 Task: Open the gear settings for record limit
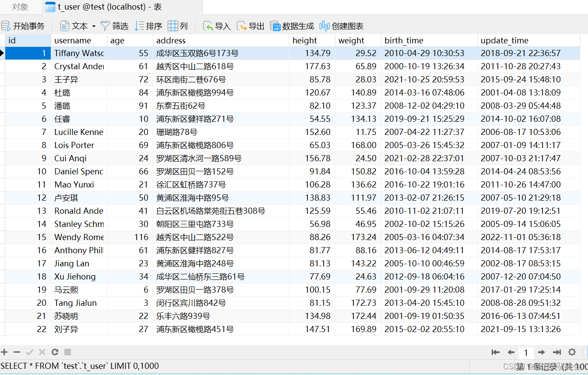[572, 352]
